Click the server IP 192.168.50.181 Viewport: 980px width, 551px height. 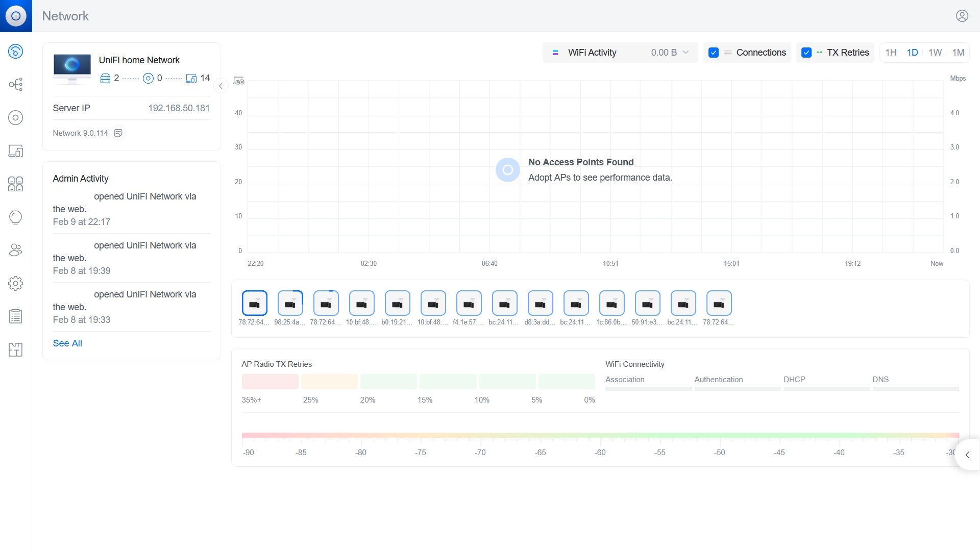pyautogui.click(x=179, y=108)
